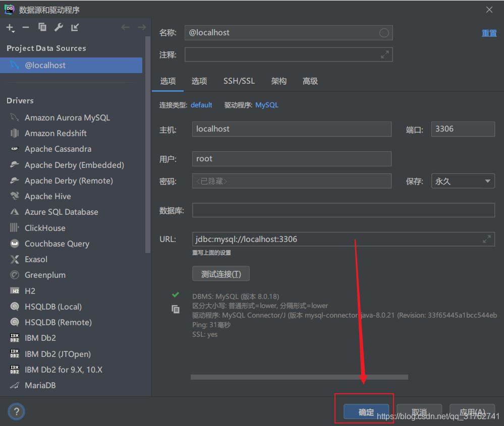
Task: Switch to the SSH/SSL tab
Action: [x=239, y=81]
